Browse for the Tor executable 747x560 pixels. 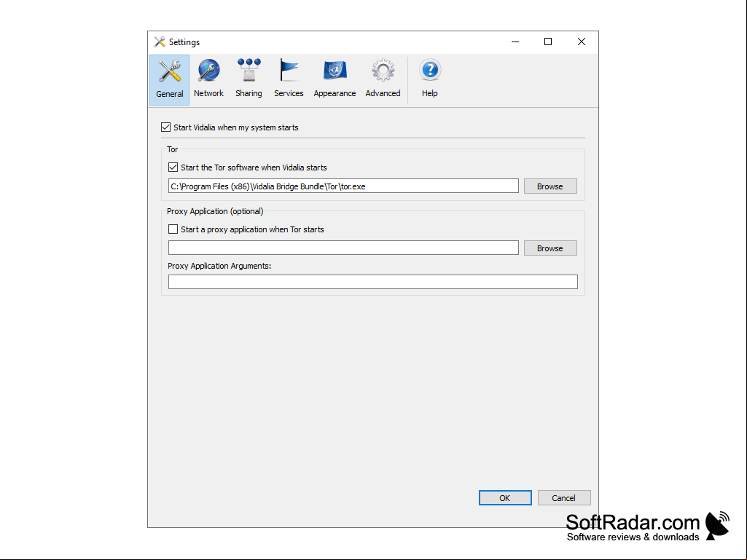[x=550, y=186]
